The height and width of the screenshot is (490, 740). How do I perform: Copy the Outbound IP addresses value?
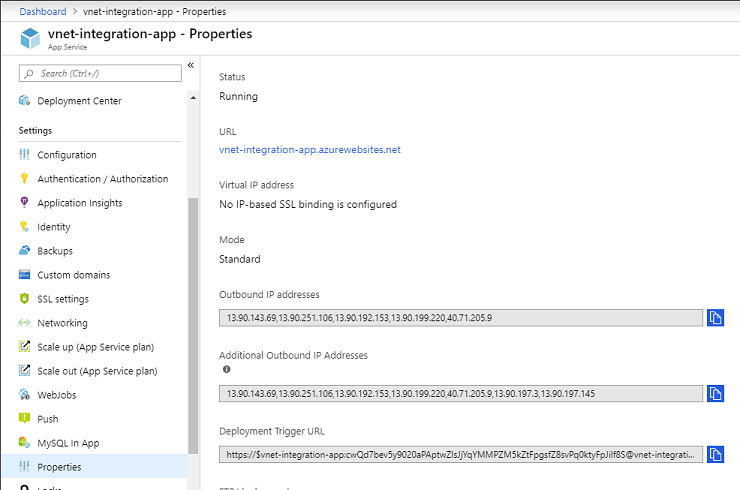click(715, 318)
